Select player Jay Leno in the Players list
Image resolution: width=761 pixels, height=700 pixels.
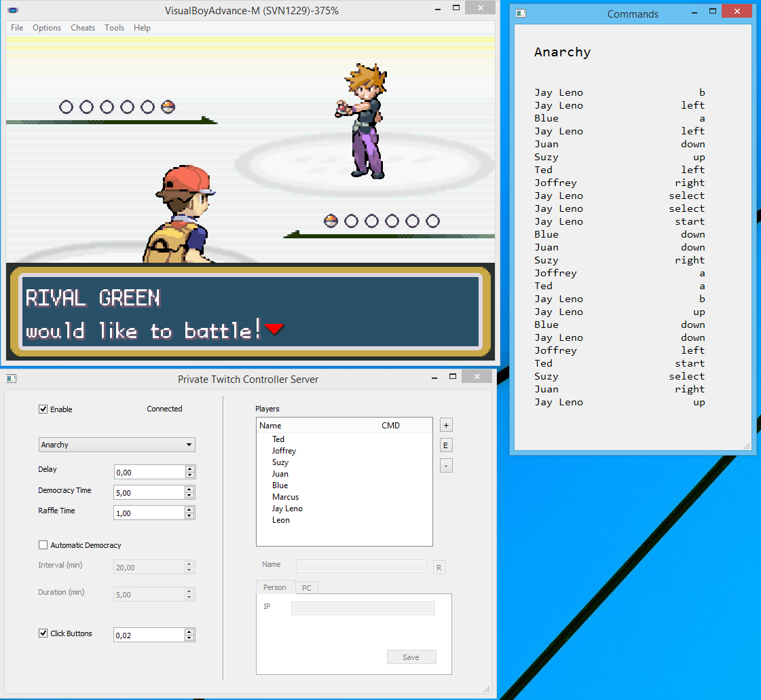point(287,509)
